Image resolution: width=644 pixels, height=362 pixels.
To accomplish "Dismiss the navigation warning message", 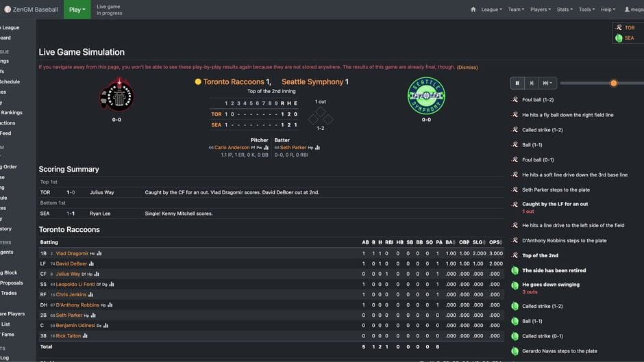I will pos(467,67).
